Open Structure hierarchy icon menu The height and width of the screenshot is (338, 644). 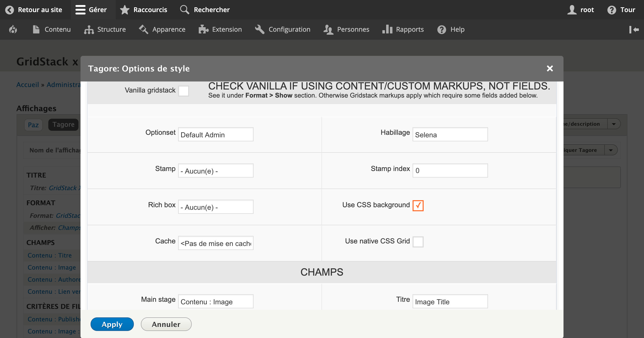tap(89, 29)
